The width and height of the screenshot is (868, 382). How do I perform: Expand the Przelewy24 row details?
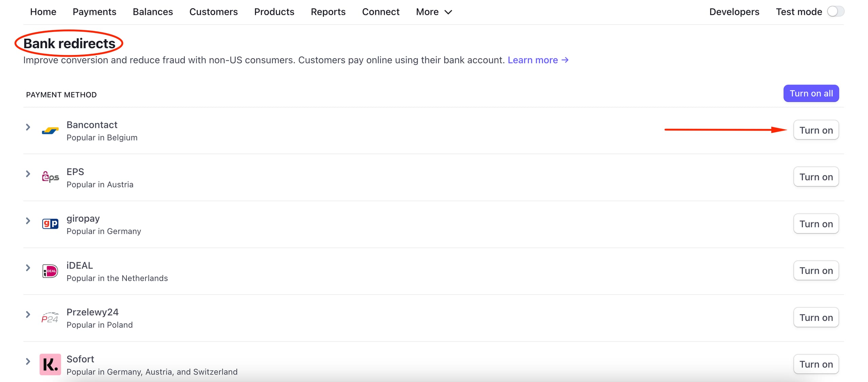pos(28,314)
